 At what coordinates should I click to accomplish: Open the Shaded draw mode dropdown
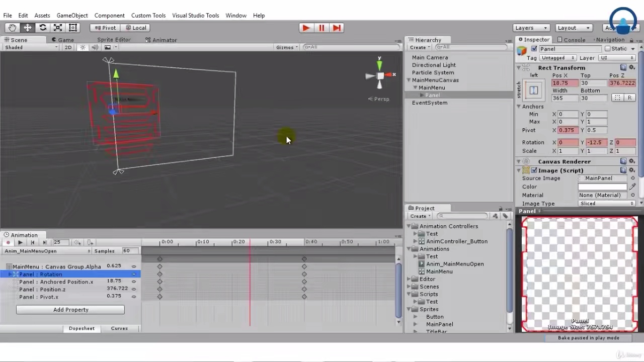pyautogui.click(x=29, y=47)
